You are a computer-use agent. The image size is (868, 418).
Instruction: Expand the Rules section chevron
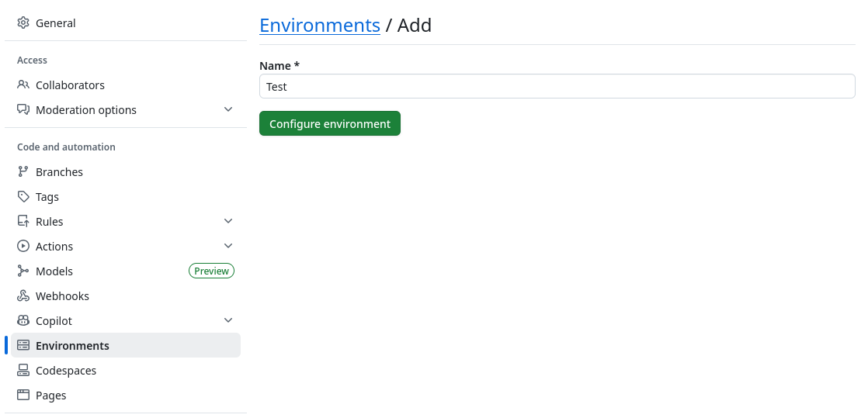pyautogui.click(x=228, y=221)
